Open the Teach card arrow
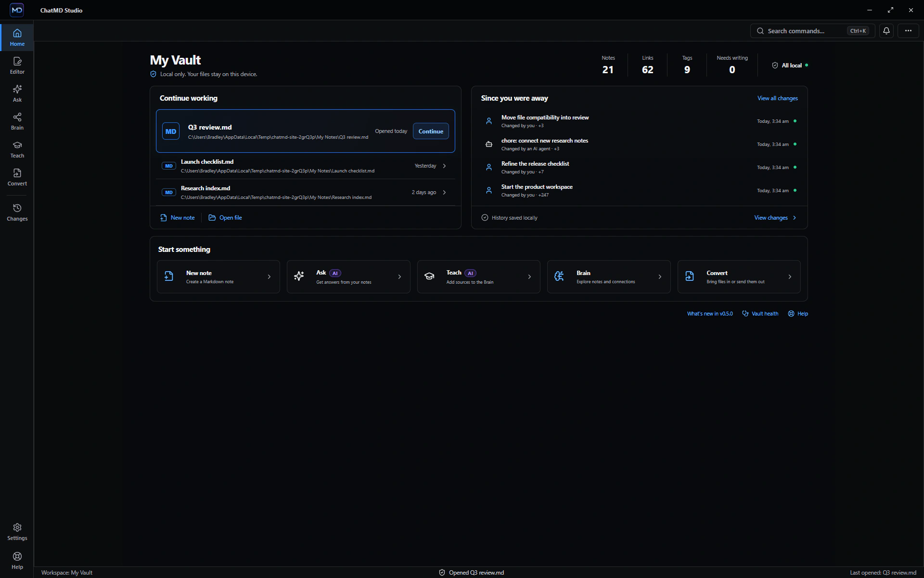Screen dimensions: 924x578 tap(529, 276)
